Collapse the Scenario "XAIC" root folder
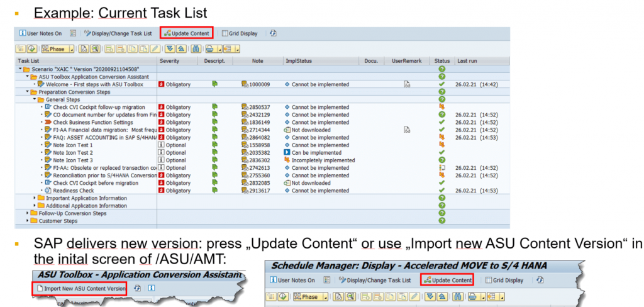The height and width of the screenshot is (307, 644). pos(20,69)
